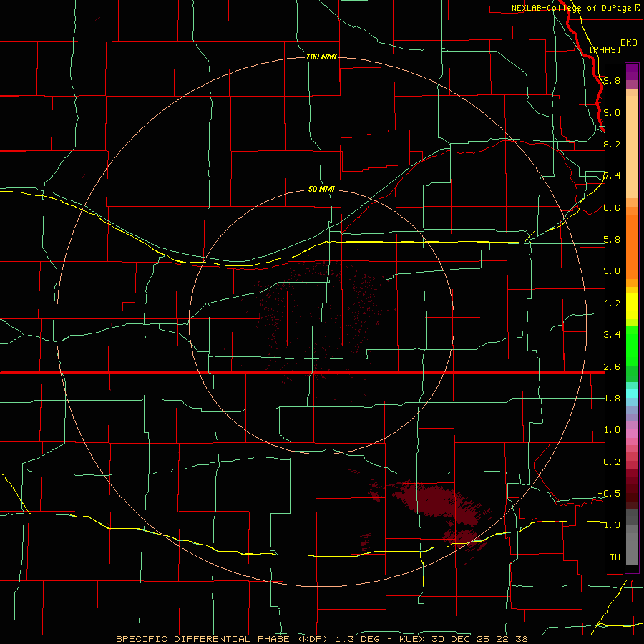Click the 22:38 timestamp
The height and width of the screenshot is (644, 644).
coord(512,639)
